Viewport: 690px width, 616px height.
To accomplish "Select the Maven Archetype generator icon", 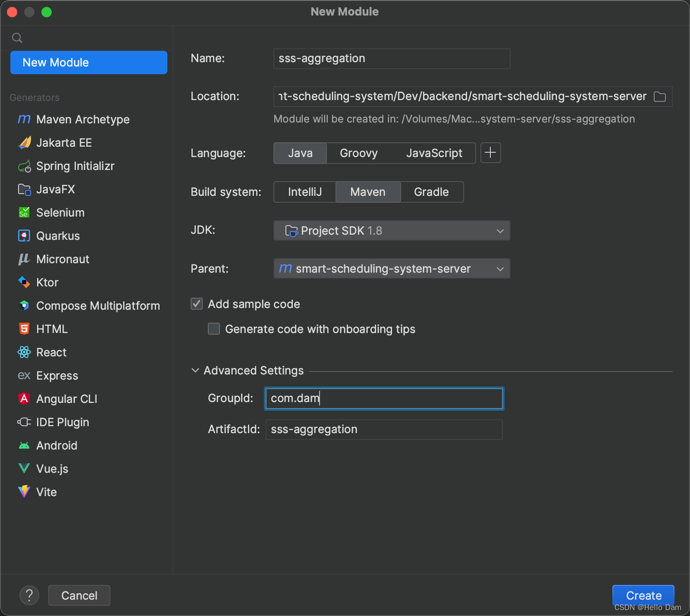I will pyautogui.click(x=24, y=119).
